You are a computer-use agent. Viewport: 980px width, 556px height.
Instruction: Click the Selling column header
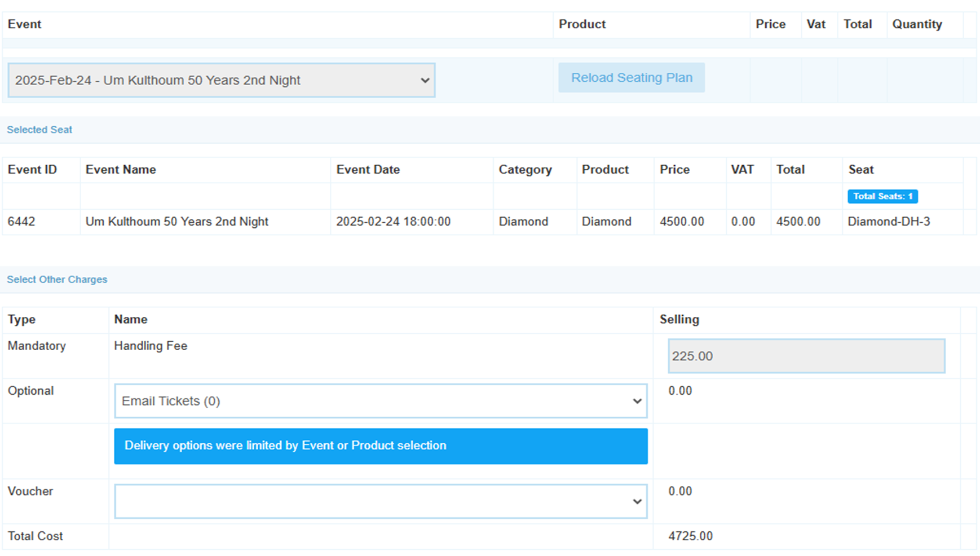[679, 319]
